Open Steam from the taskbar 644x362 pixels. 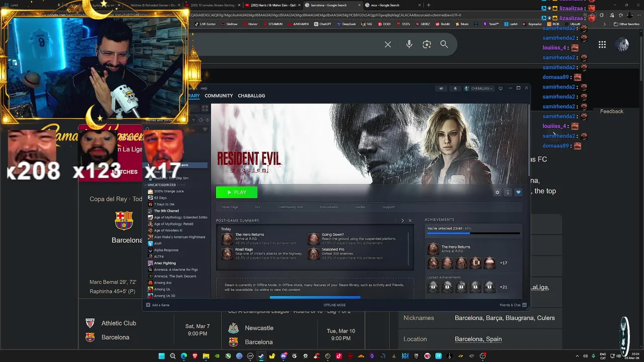[x=261, y=356]
